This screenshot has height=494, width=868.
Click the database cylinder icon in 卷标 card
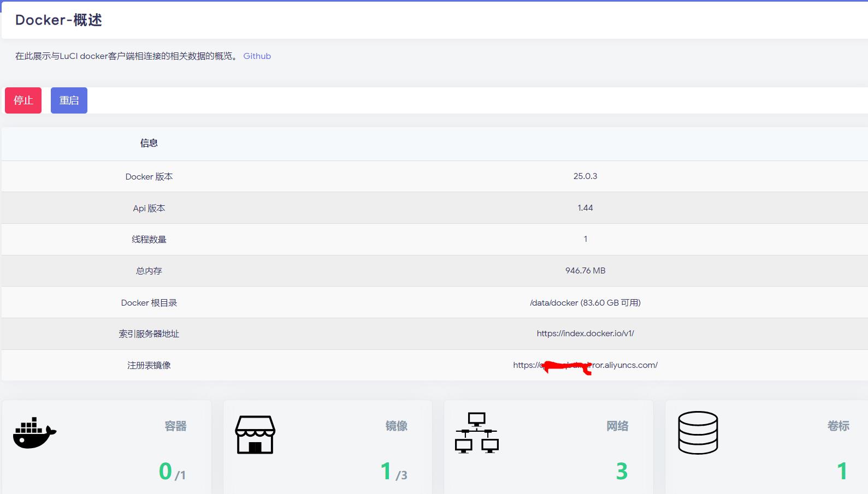(698, 432)
